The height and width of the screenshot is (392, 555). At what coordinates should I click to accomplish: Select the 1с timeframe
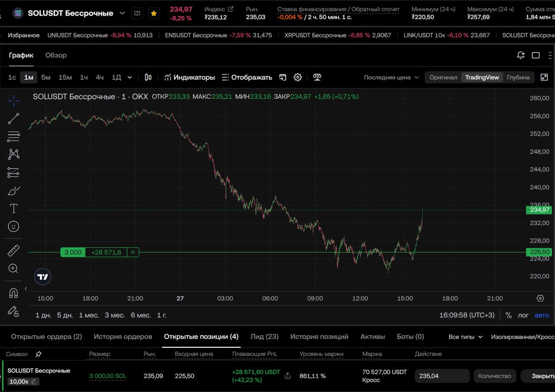(x=12, y=77)
